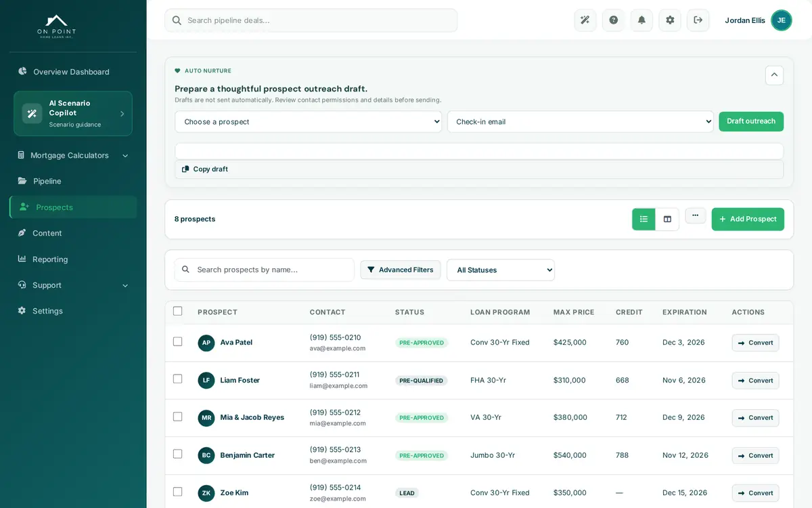Viewport: 812px width, 508px height.
Task: Select Liam Foster's row checkbox
Action: 178,379
